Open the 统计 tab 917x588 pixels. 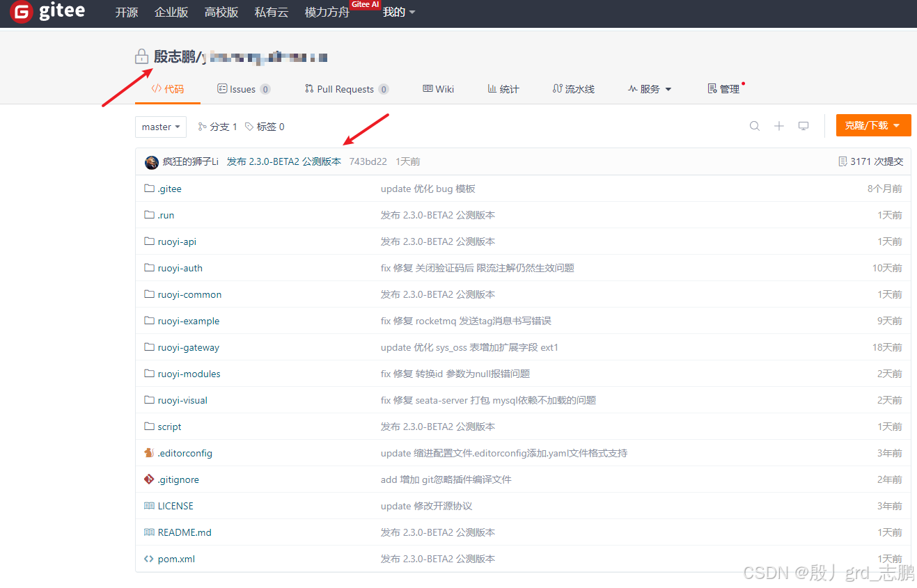(503, 89)
